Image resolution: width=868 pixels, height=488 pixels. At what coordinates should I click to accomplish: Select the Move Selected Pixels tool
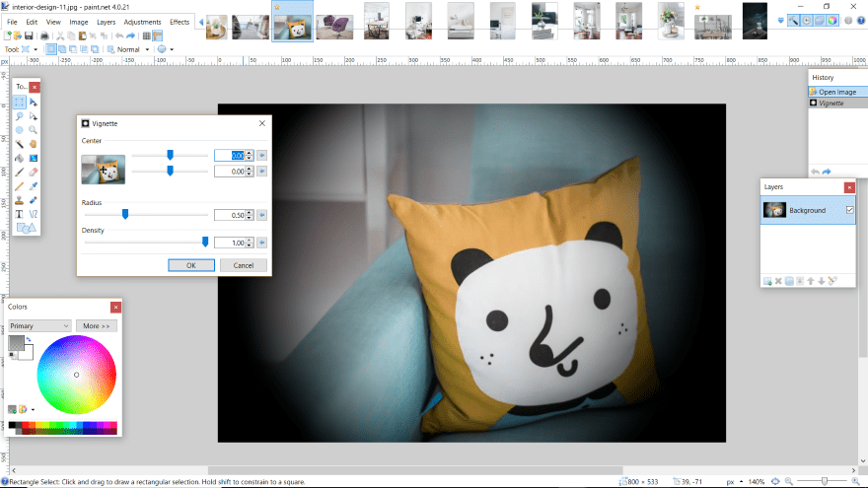pos(33,103)
